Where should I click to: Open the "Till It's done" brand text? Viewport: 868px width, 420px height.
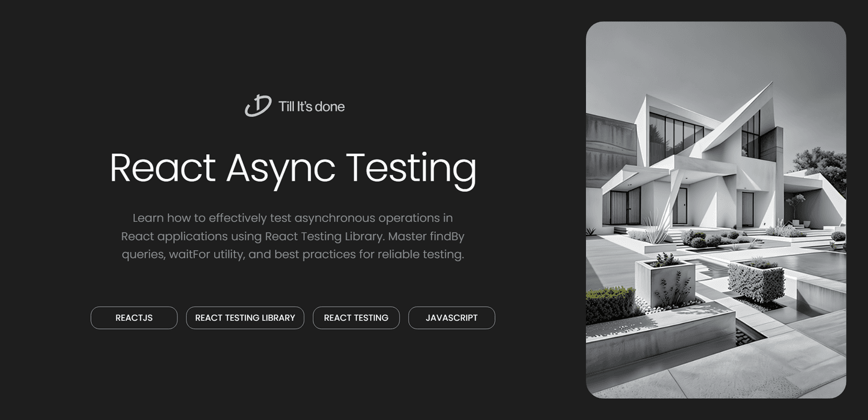click(x=311, y=107)
